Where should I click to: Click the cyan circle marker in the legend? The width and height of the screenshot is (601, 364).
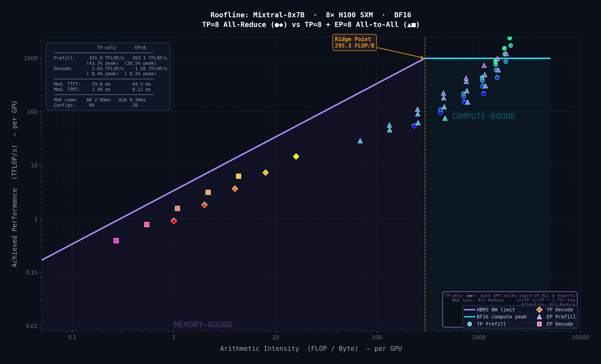[x=470, y=324]
